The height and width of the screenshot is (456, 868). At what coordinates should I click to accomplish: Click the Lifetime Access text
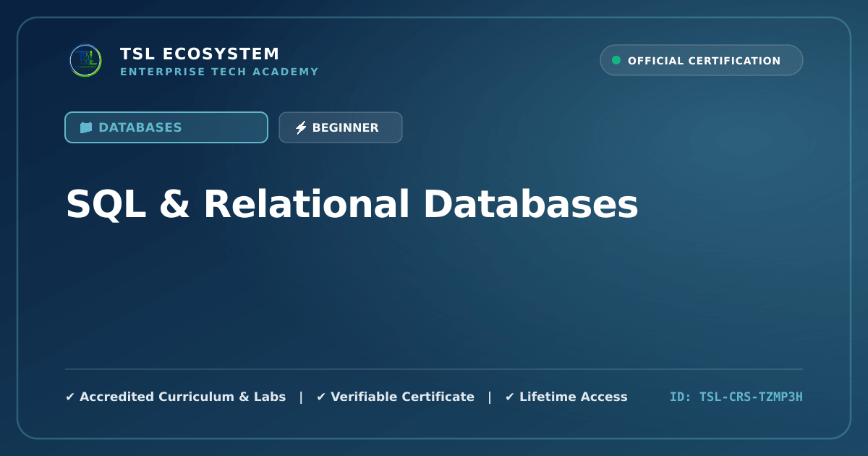574,397
